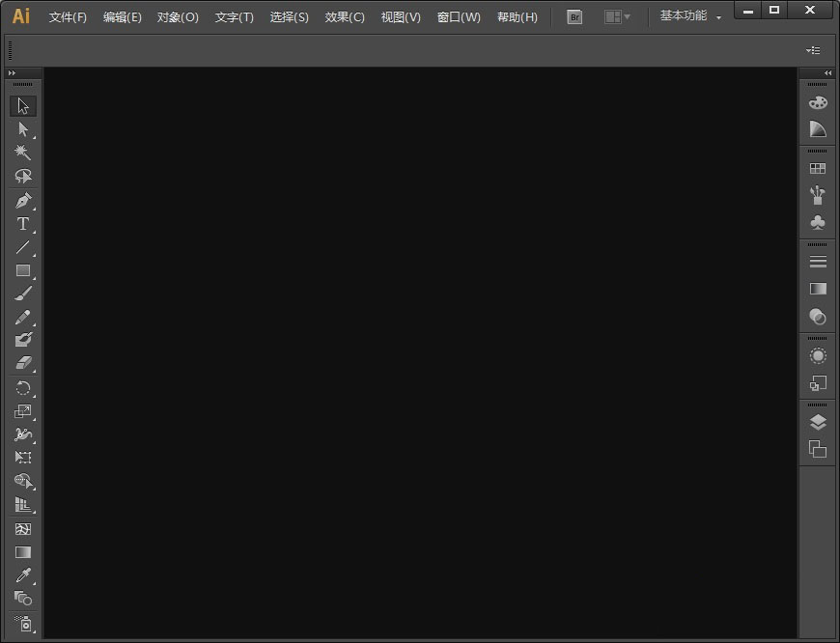Launch Adobe Bridge with Br button

pos(574,17)
